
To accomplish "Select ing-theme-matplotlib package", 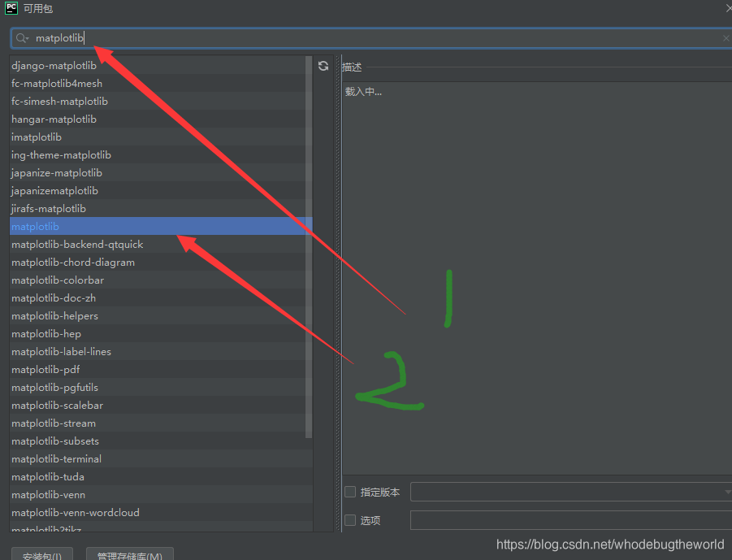I will point(161,154).
